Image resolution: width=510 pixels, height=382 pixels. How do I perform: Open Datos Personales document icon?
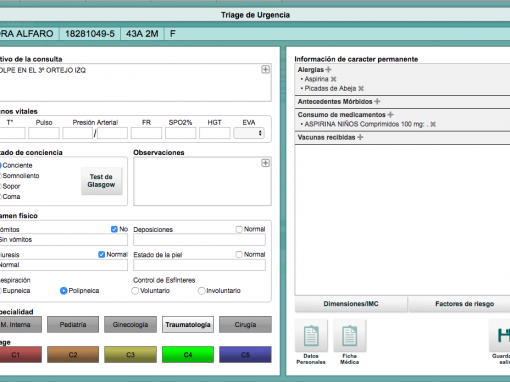tap(311, 336)
